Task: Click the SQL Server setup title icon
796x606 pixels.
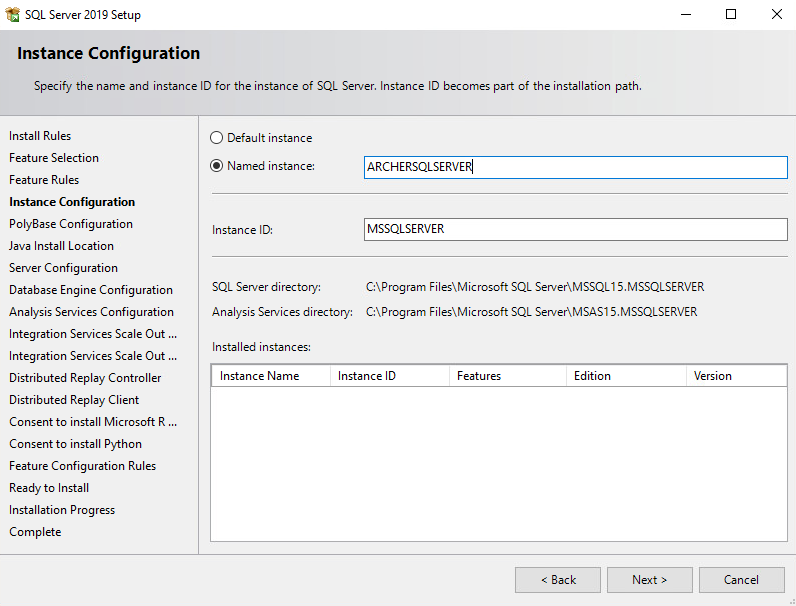Action: [13, 14]
